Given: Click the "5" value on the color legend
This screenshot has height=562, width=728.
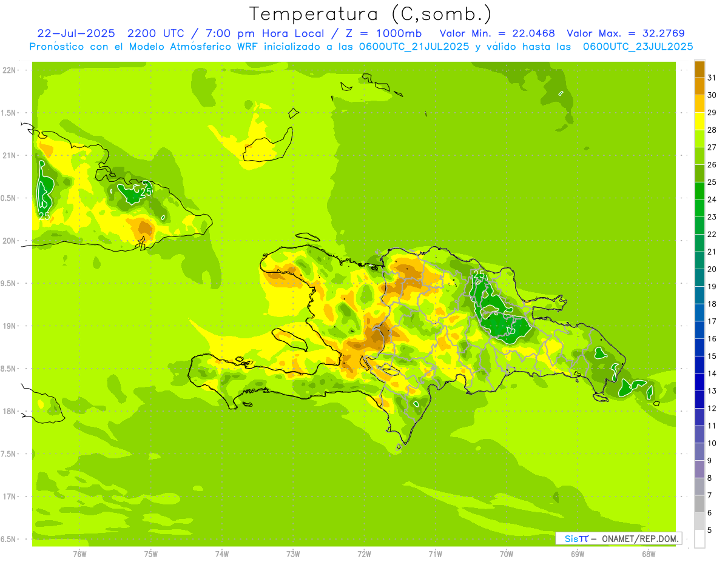Looking at the screenshot, I should point(710,530).
